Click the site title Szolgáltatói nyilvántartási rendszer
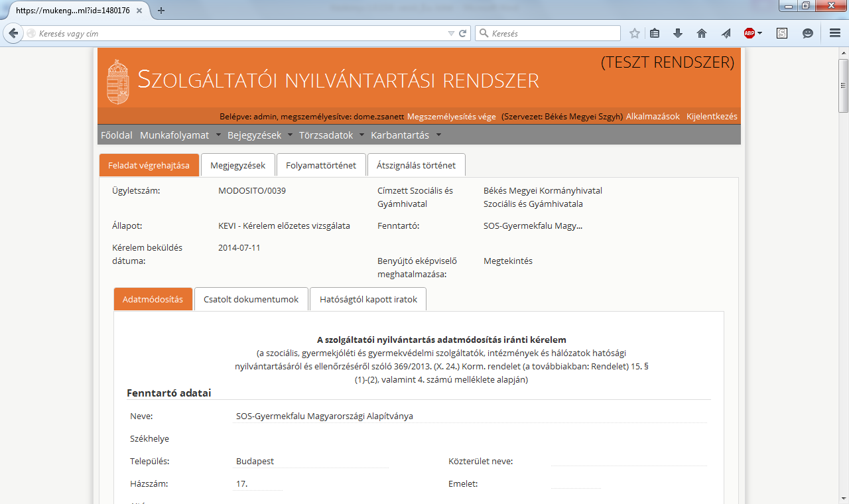 tap(338, 80)
